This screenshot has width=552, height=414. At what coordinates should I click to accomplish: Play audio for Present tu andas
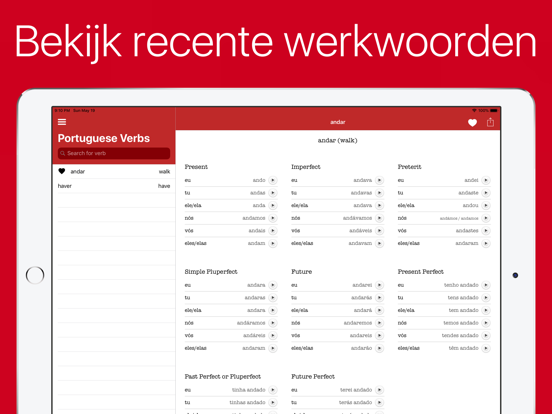[x=273, y=193]
